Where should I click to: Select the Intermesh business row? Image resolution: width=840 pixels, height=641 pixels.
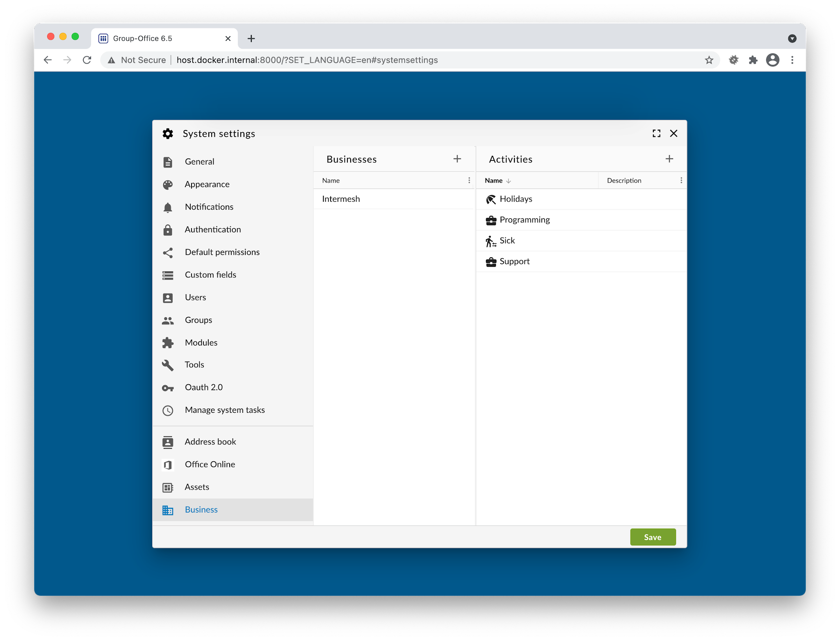pyautogui.click(x=394, y=199)
